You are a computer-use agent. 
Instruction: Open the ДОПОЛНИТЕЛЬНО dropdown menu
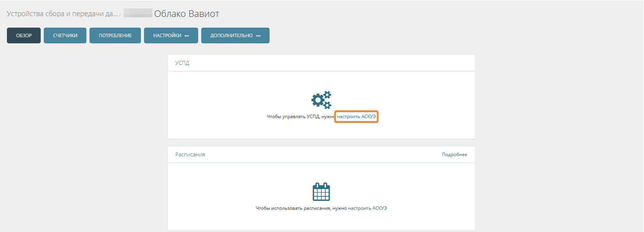[232, 36]
